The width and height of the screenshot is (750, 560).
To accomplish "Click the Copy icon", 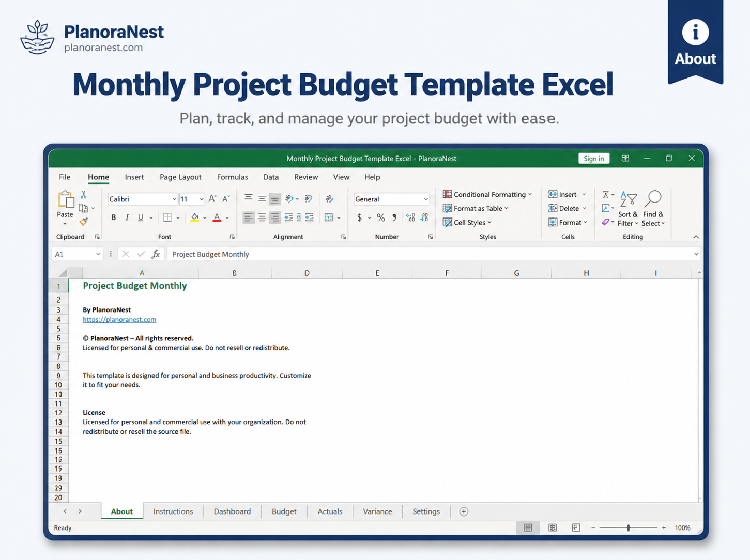I will [x=83, y=208].
